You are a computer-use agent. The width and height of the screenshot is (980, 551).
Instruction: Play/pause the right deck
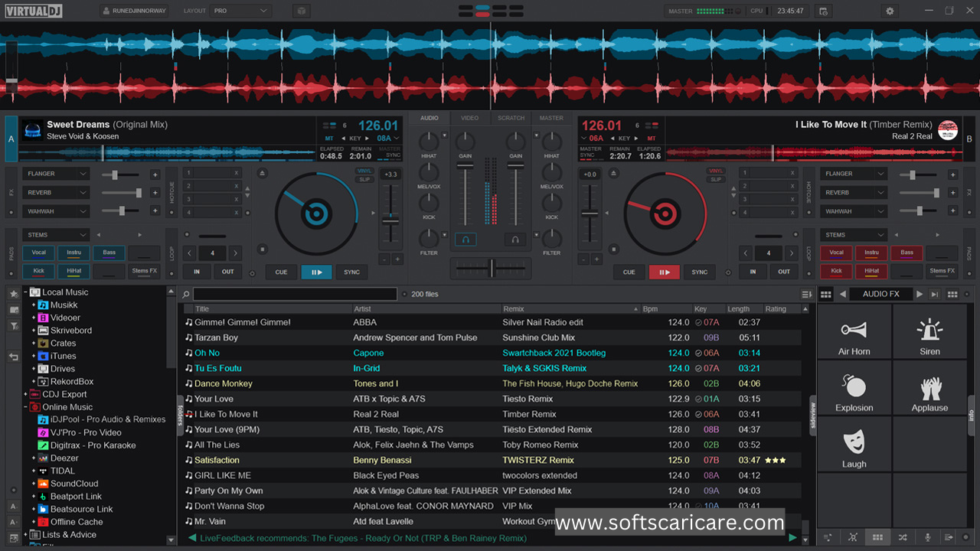click(x=664, y=272)
